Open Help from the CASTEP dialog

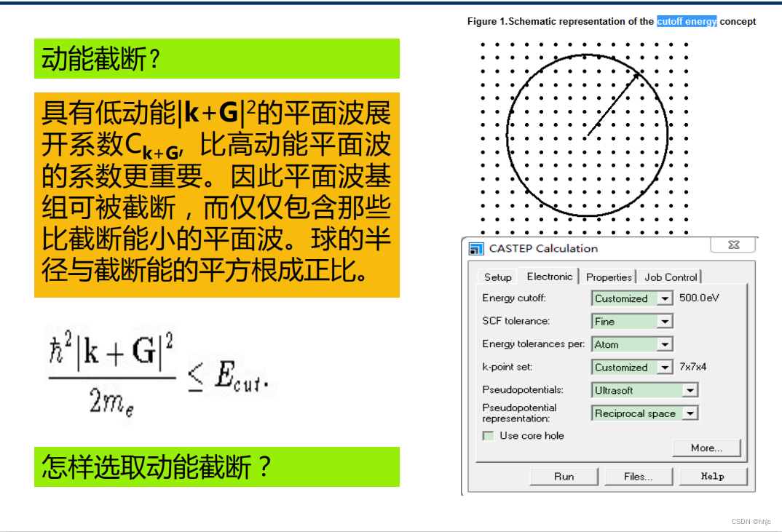[x=714, y=476]
